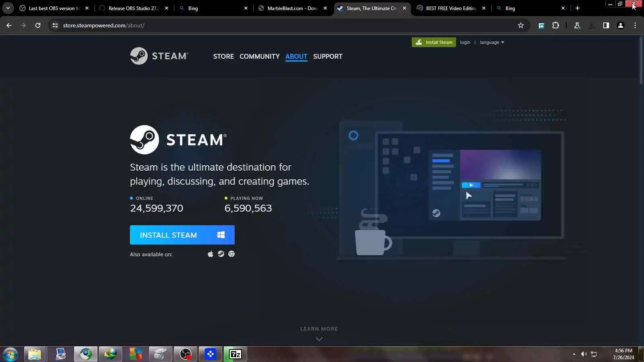Viewport: 644px width, 362px height.
Task: Switch to the MarbleBlast.com tab
Action: pos(292,8)
